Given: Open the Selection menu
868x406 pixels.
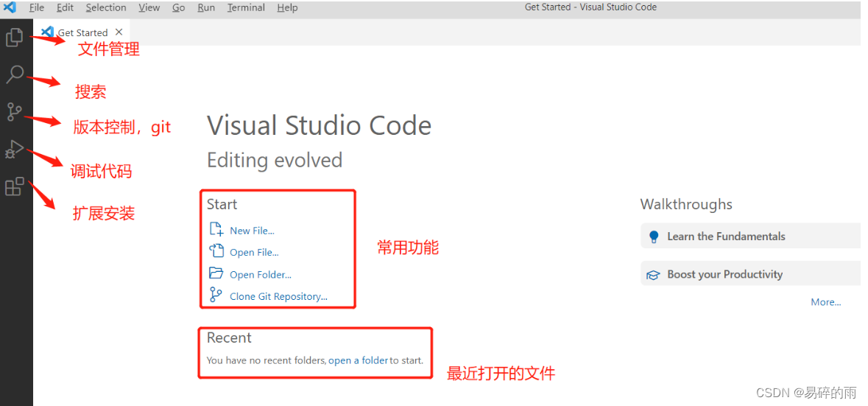Looking at the screenshot, I should (106, 8).
